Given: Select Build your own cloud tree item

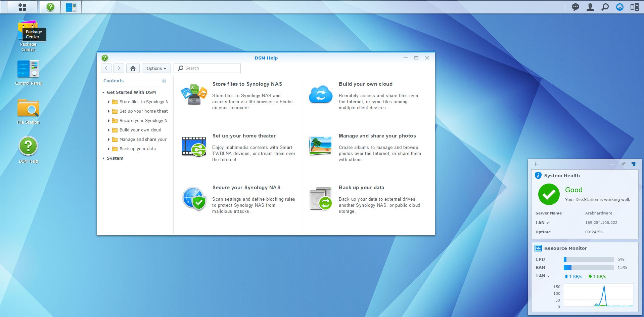Looking at the screenshot, I should click(140, 130).
